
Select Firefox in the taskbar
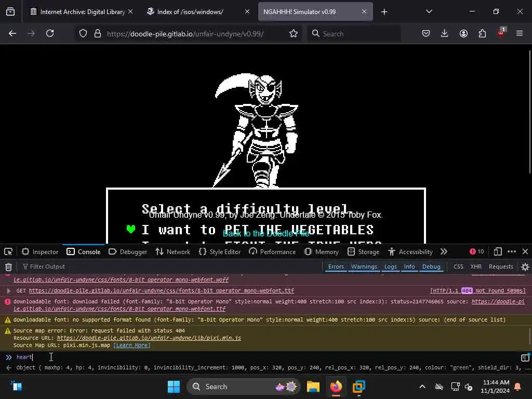click(336, 387)
